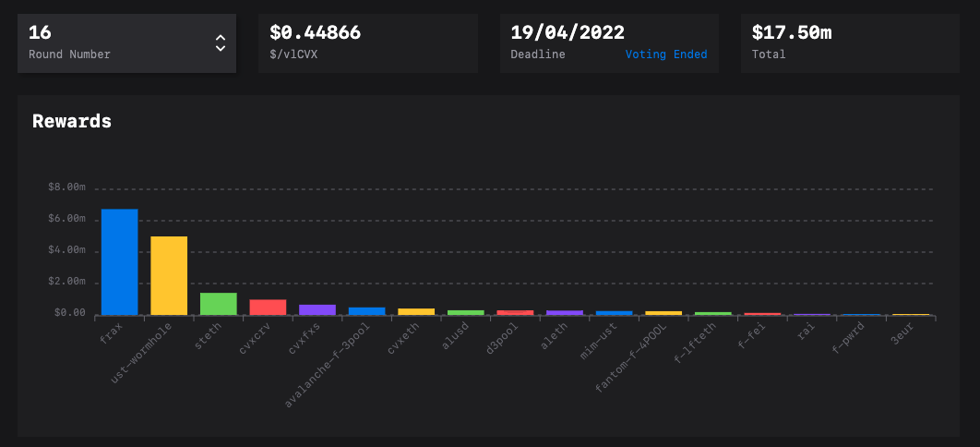The image size is (980, 447).
Task: Select the yellow cvxeth bar
Action: coord(416,311)
